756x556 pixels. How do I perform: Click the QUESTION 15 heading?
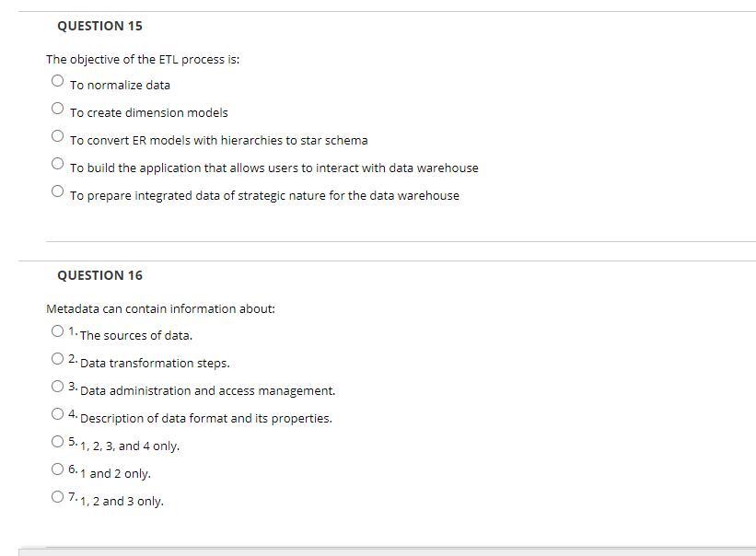point(99,26)
